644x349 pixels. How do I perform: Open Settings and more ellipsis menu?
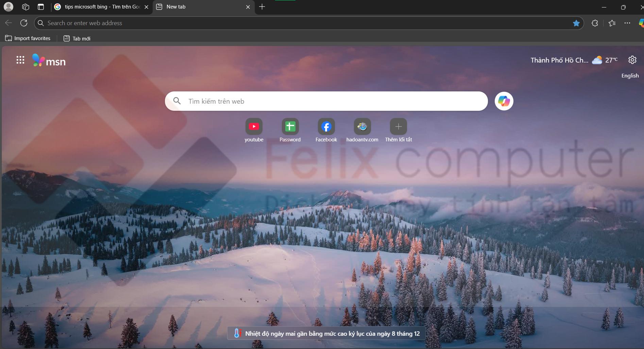tap(627, 23)
